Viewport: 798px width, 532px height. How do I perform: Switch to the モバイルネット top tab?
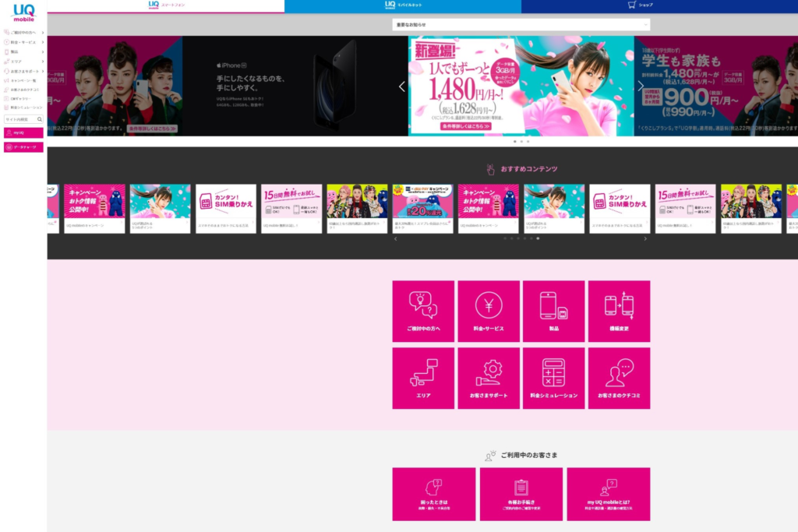click(403, 5)
